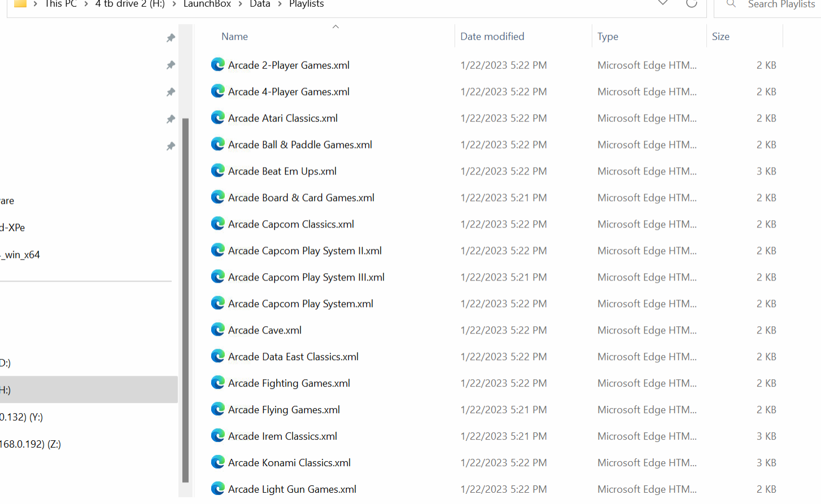This screenshot has width=821, height=504.
Task: Select the file Arcade Capcom Classics.xml
Action: [291, 224]
